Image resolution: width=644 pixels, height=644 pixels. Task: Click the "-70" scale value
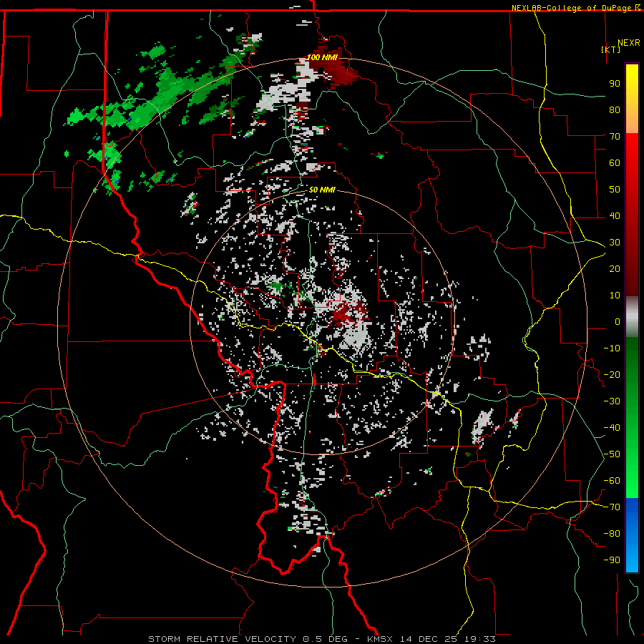pos(612,507)
